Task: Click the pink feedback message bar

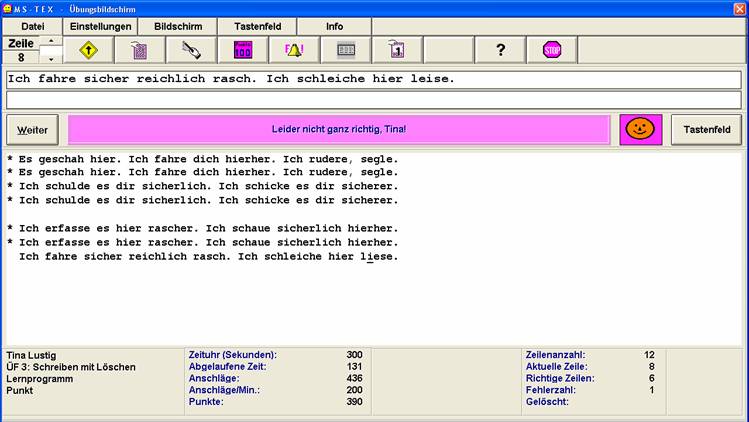Action: pos(339,129)
